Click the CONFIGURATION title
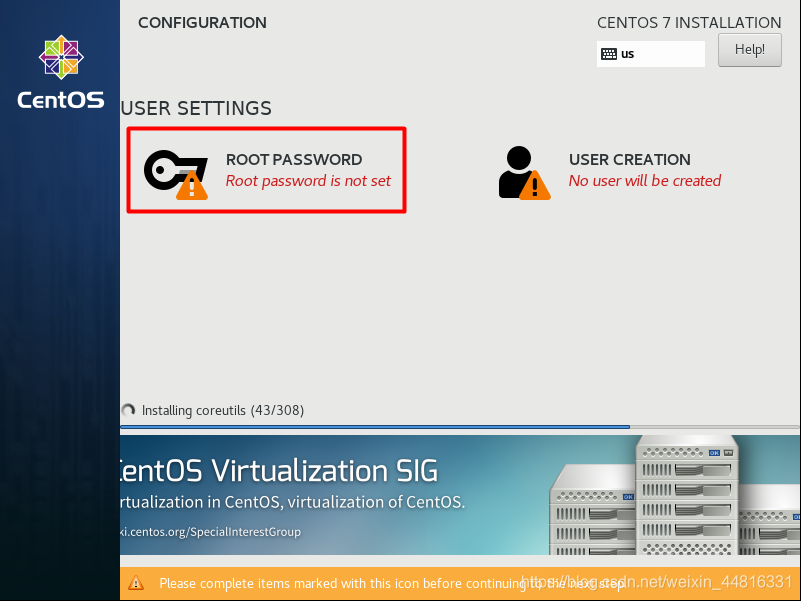The image size is (801, 601). pyautogui.click(x=202, y=22)
